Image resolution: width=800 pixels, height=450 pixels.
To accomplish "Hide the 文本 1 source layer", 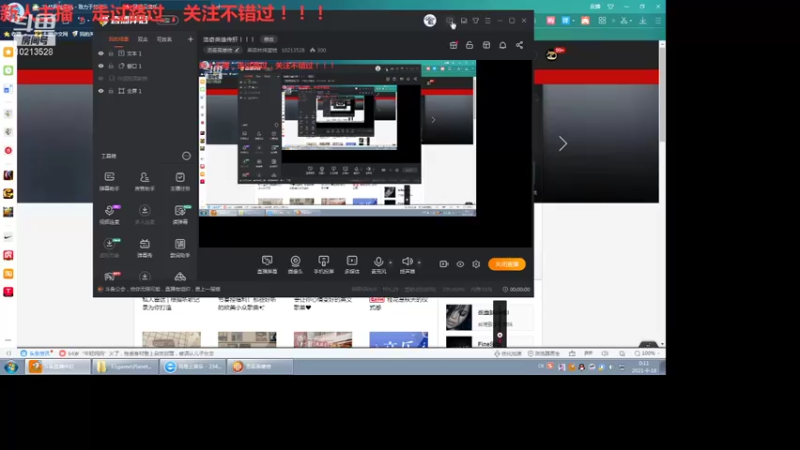I will click(101, 53).
